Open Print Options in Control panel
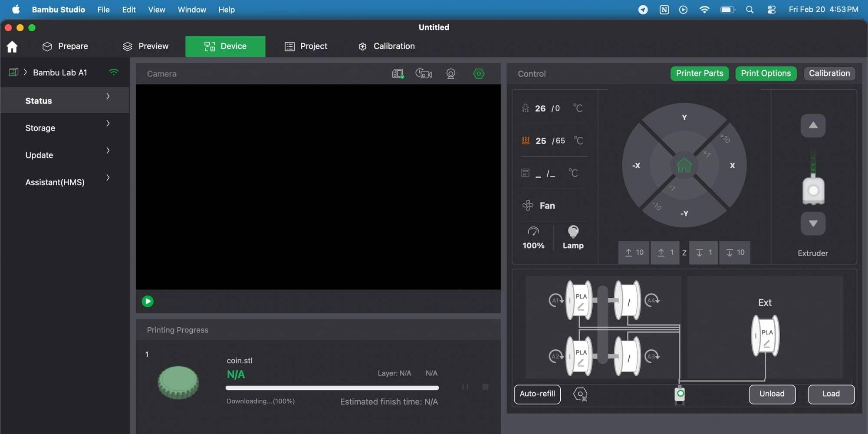 (766, 73)
